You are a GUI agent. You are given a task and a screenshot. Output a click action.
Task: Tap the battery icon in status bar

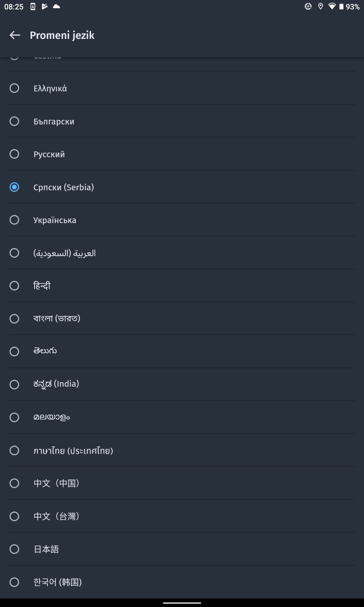341,6
